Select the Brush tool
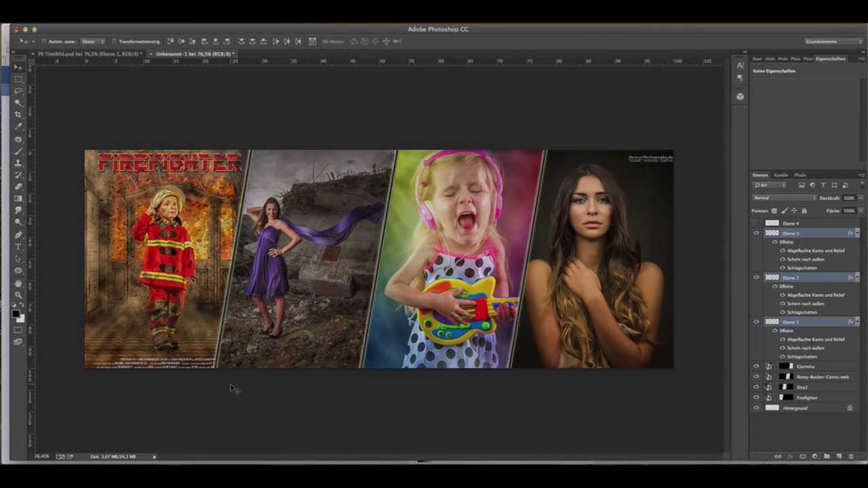 (x=18, y=150)
